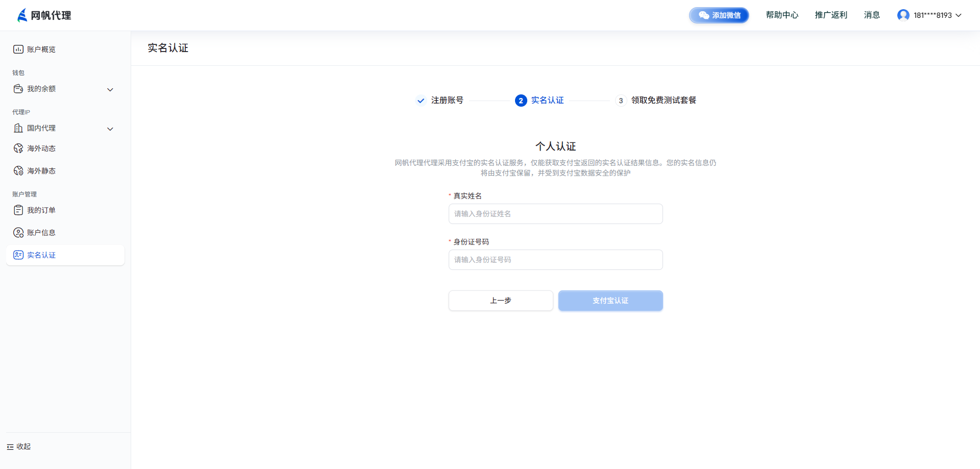
Task: Click the WeChat icon in 添加微信 button
Action: coord(704,15)
